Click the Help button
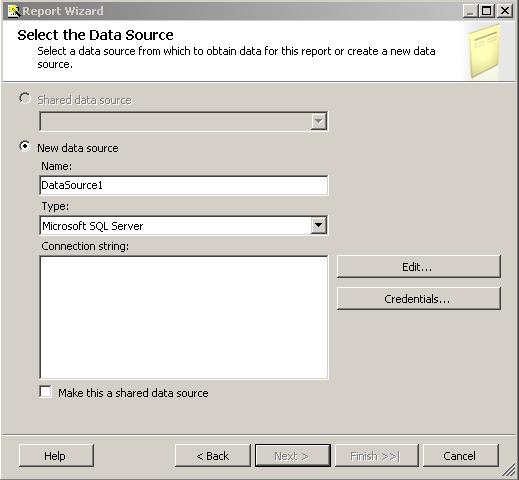Screen dimensions: 519x480 point(56,456)
